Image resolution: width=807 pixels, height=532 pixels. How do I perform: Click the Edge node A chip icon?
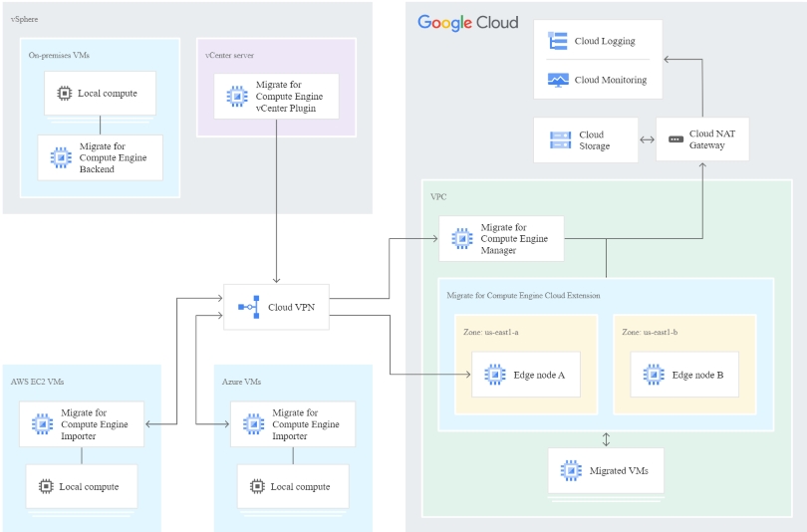click(495, 375)
